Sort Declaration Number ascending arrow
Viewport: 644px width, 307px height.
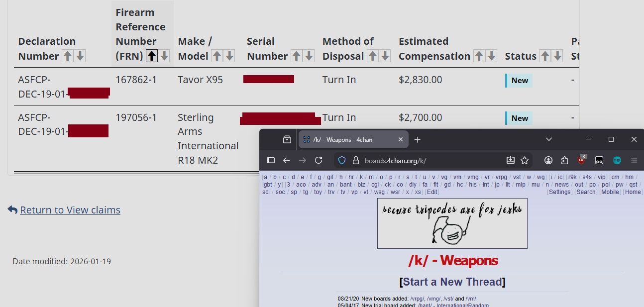67,56
